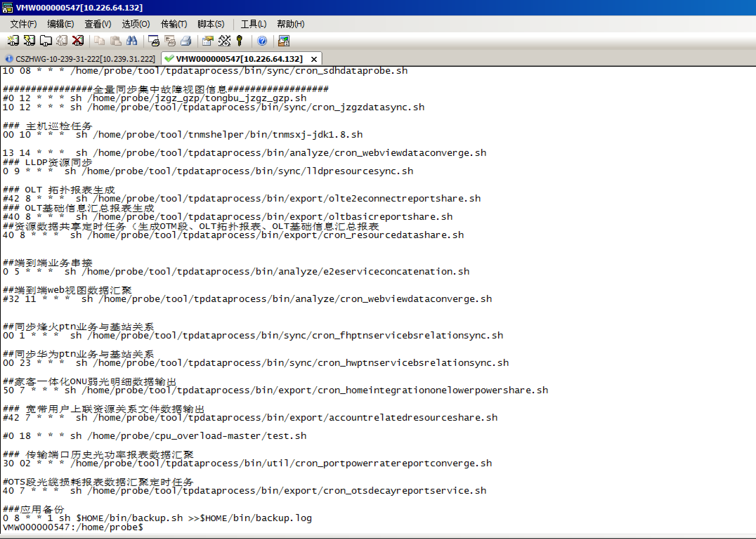Click the cpu_overload-master/test.sh line
Image resolution: width=756 pixels, height=539 pixels.
(x=155, y=436)
